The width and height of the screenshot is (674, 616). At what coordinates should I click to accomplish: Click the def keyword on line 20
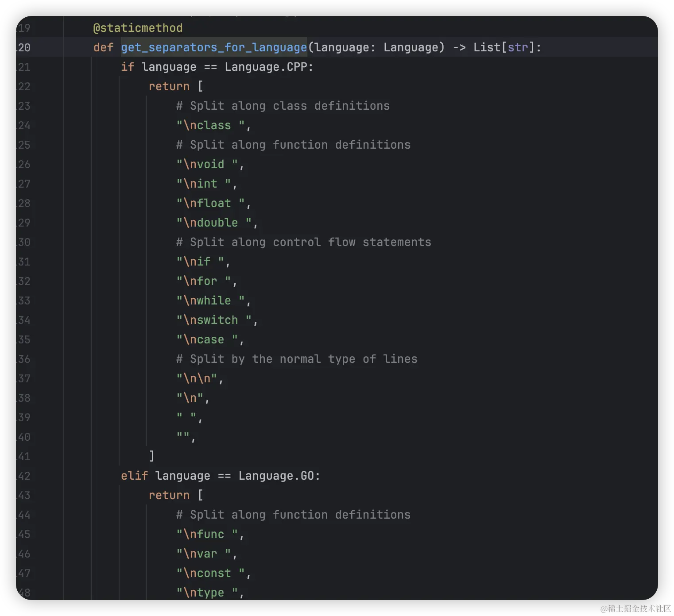[x=103, y=47]
